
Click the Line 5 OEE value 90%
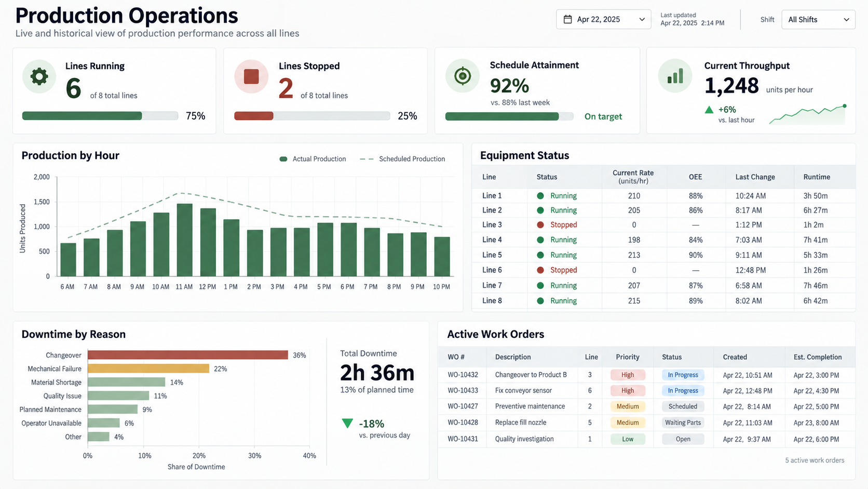[696, 255]
